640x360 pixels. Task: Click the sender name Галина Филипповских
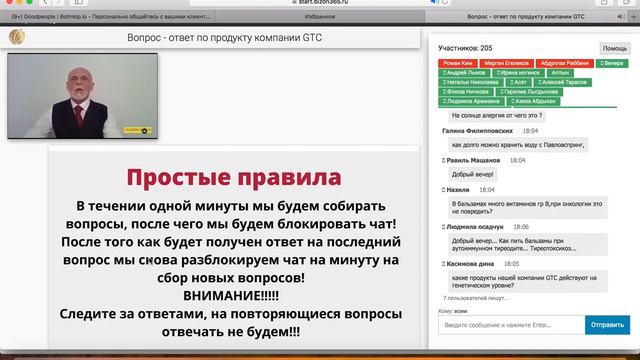point(477,131)
